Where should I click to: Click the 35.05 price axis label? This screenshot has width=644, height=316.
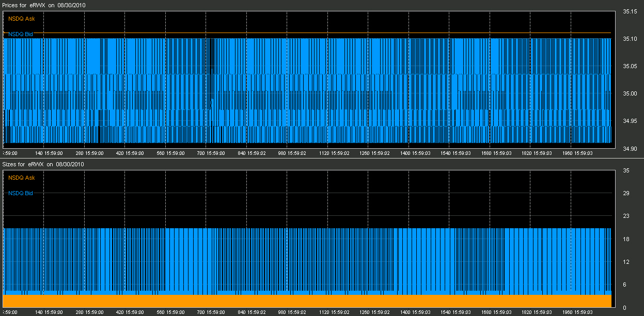coord(631,66)
